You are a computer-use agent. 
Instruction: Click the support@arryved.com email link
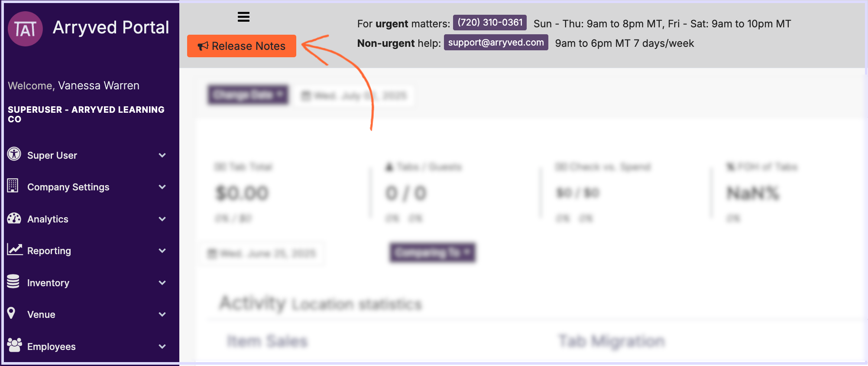[496, 42]
